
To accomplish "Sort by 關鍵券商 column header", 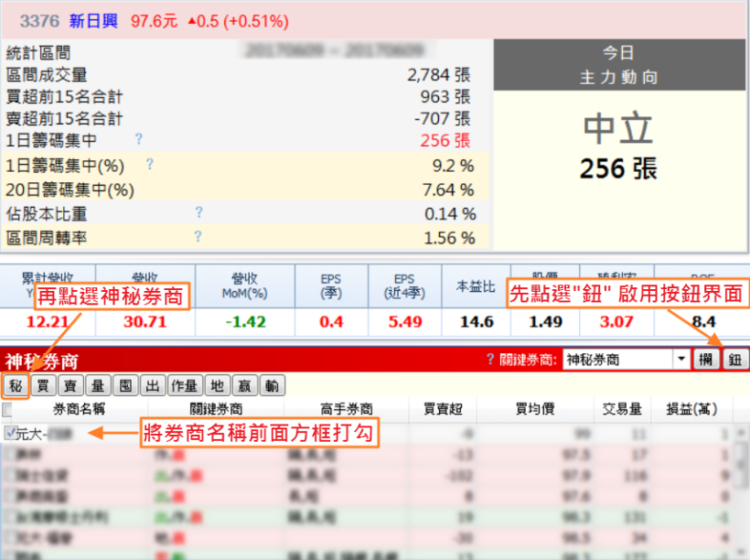I will (x=216, y=409).
